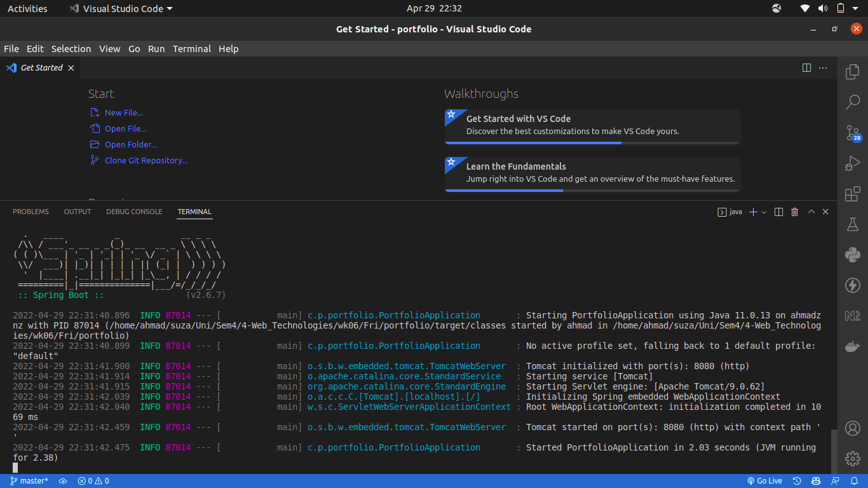868x488 pixels.
Task: Click the history clock icon in status bar
Action: pyautogui.click(x=797, y=481)
